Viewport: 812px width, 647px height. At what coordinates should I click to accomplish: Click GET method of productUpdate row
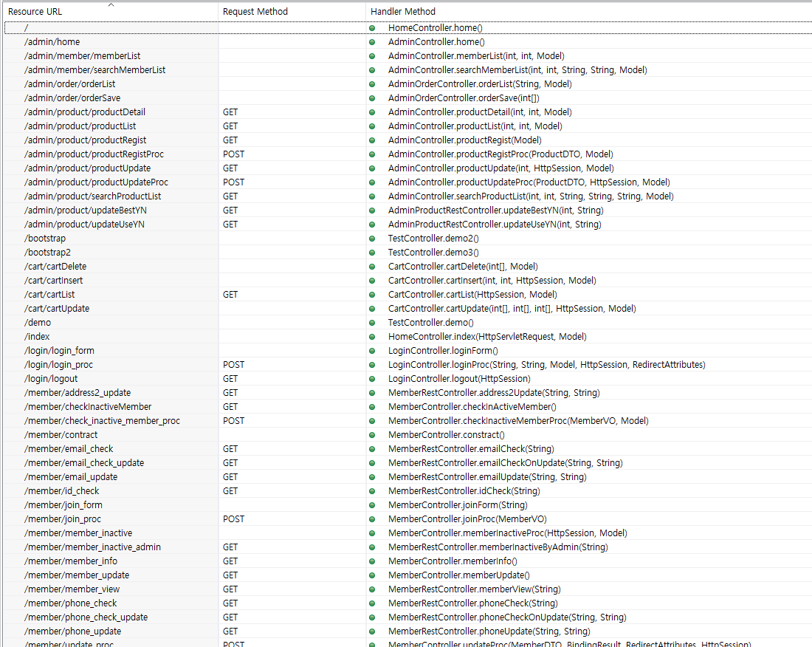230,168
